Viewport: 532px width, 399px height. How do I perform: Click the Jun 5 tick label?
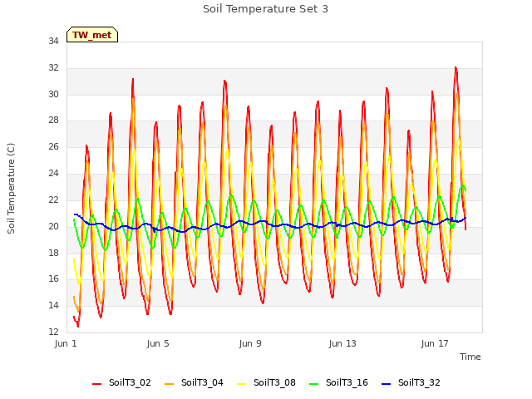tap(158, 343)
